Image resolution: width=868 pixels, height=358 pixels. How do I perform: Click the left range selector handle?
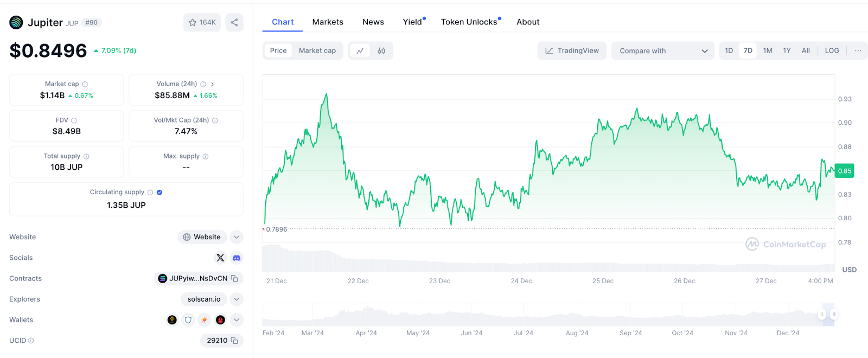click(822, 314)
